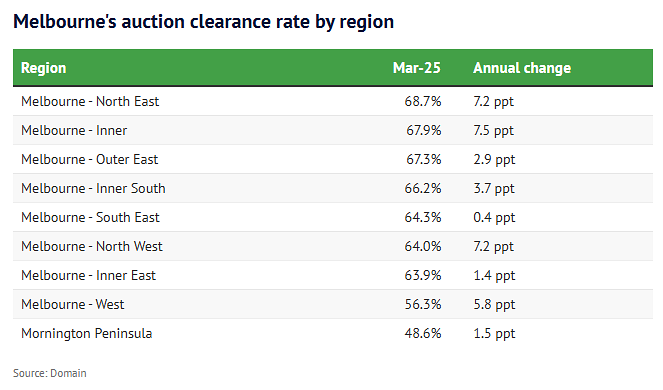This screenshot has width=663, height=390.
Task: Click the Melbourne - Inner East label
Action: pyautogui.click(x=88, y=275)
